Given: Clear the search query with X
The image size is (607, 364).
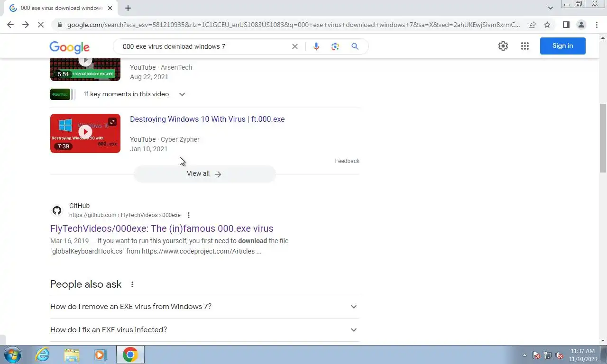Looking at the screenshot, I should coord(295,46).
